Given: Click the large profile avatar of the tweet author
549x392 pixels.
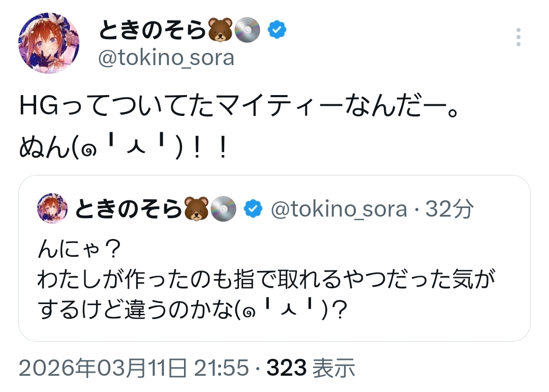Looking at the screenshot, I should (49, 44).
